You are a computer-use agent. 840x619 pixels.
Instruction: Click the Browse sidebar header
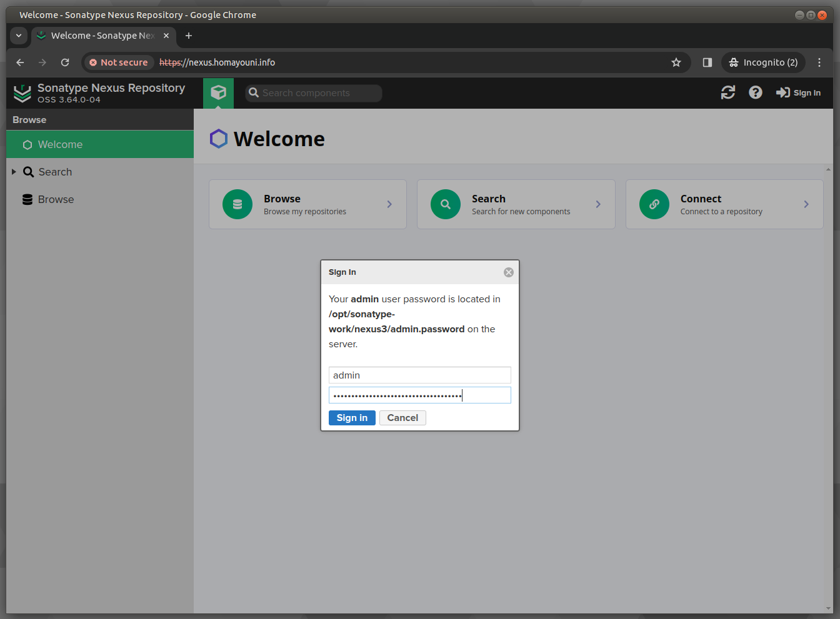[100, 119]
